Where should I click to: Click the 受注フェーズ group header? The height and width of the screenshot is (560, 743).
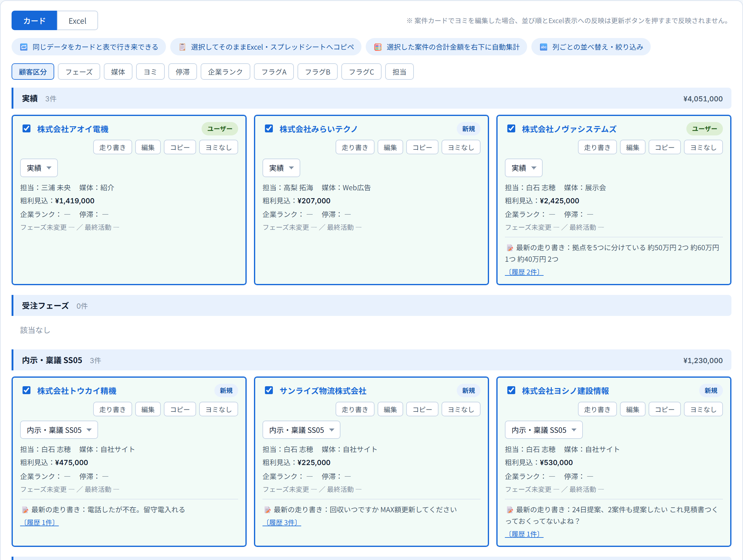tap(371, 306)
